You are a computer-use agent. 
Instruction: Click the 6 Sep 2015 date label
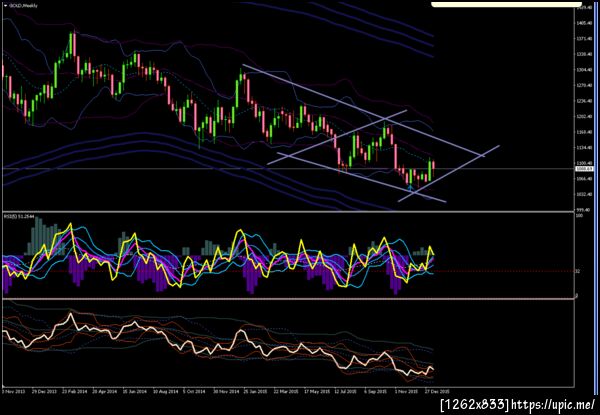375,392
